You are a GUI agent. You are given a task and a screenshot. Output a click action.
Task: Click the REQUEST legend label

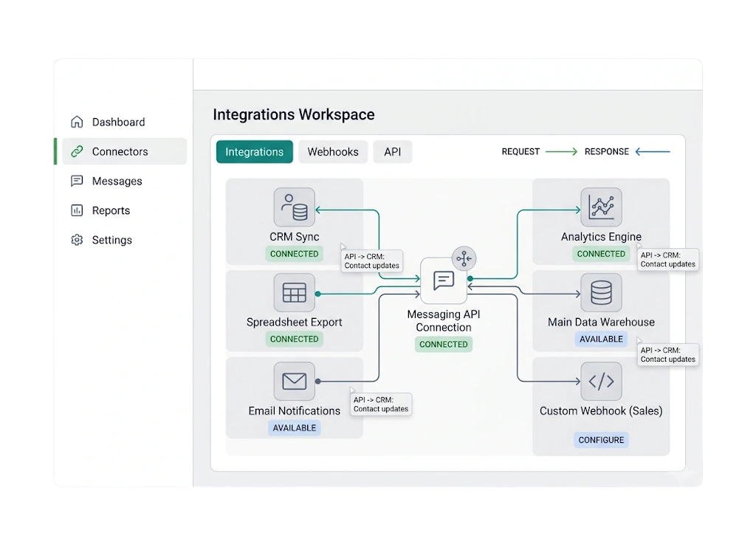pos(520,152)
